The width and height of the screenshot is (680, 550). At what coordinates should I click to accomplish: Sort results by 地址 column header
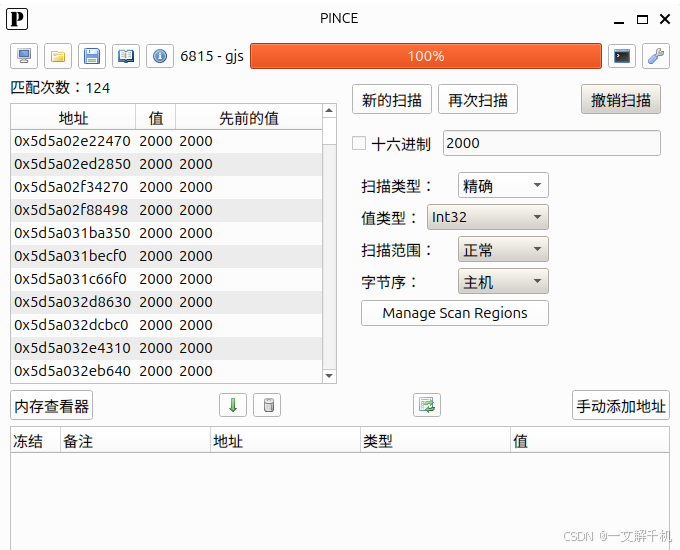point(73,118)
